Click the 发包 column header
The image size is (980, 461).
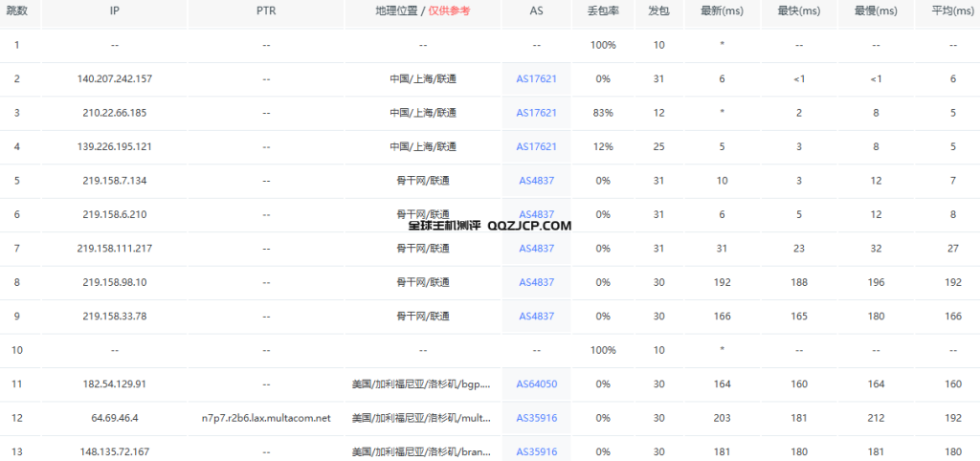click(x=659, y=11)
